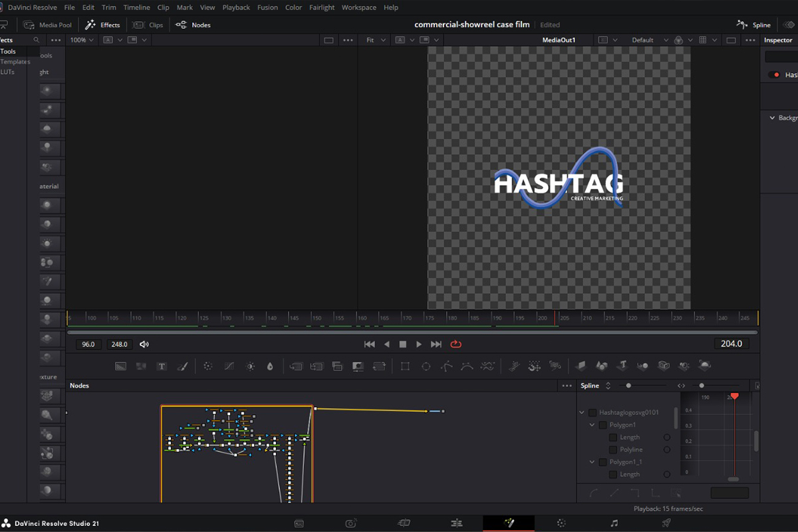Open the Spline editor button
This screenshot has width=798, height=532.
[753, 25]
